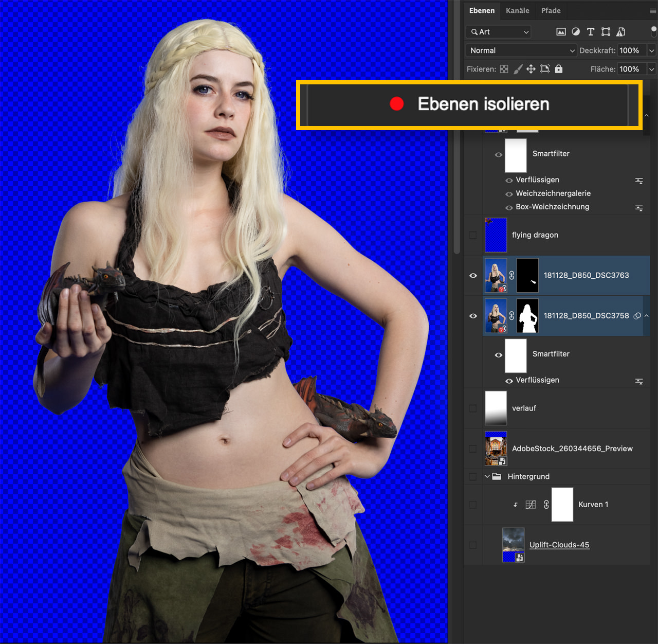Open the Normal blend mode dropdown

tap(521, 50)
